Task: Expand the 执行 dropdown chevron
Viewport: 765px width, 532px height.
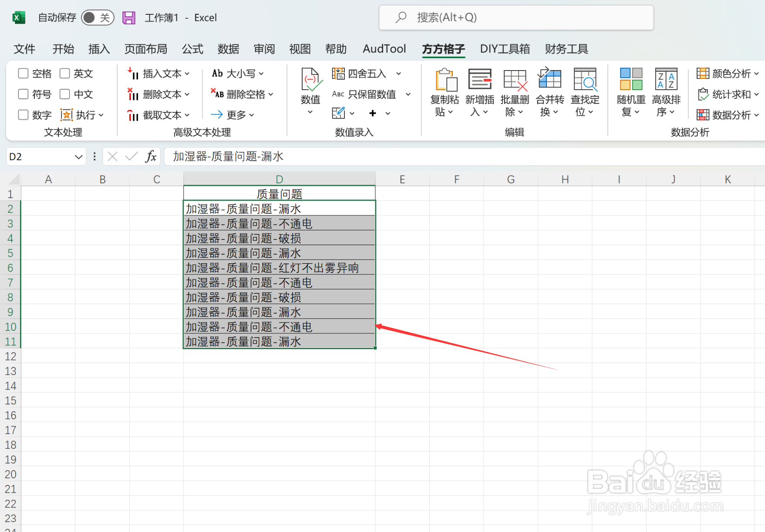Action: (101, 115)
